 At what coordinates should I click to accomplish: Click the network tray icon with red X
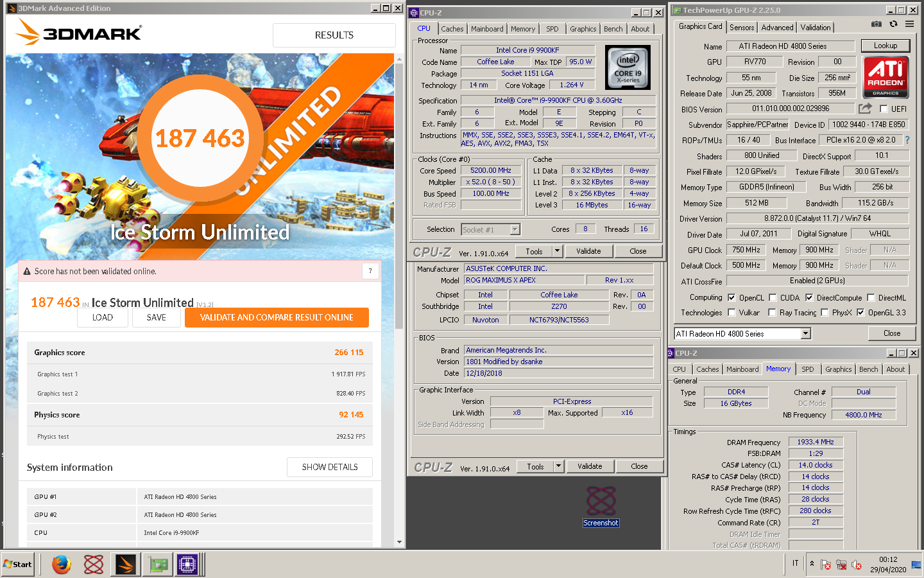point(841,565)
